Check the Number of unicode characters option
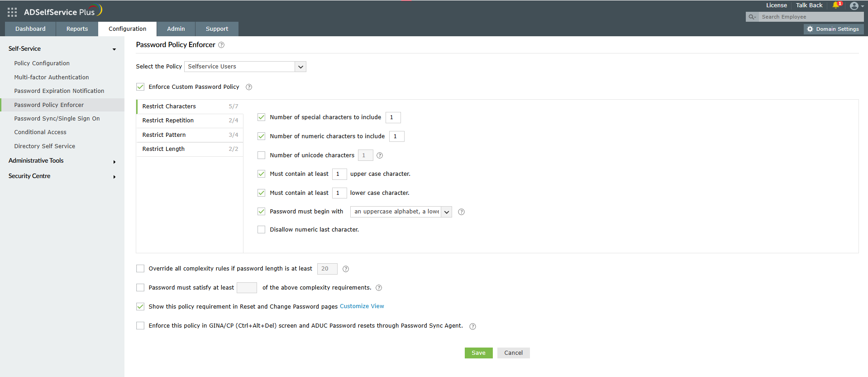 [x=261, y=155]
